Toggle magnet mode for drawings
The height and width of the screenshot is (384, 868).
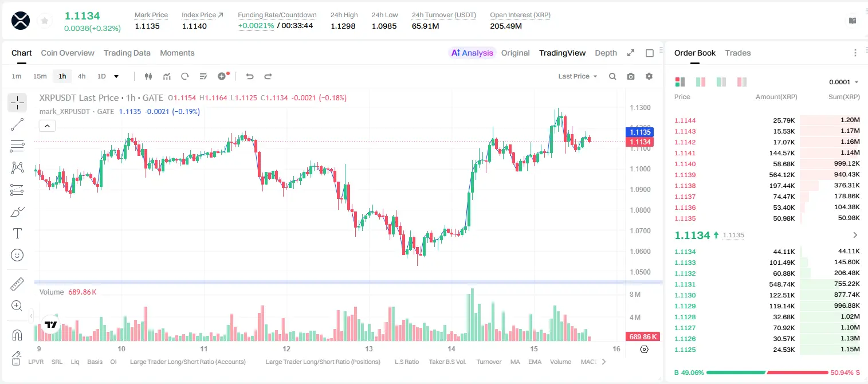point(17,335)
